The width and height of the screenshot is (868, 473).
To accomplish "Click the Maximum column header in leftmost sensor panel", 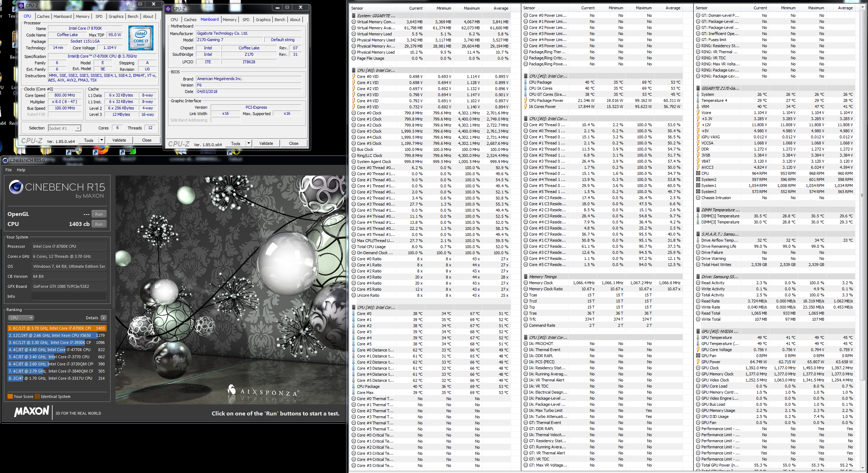I will [x=472, y=8].
